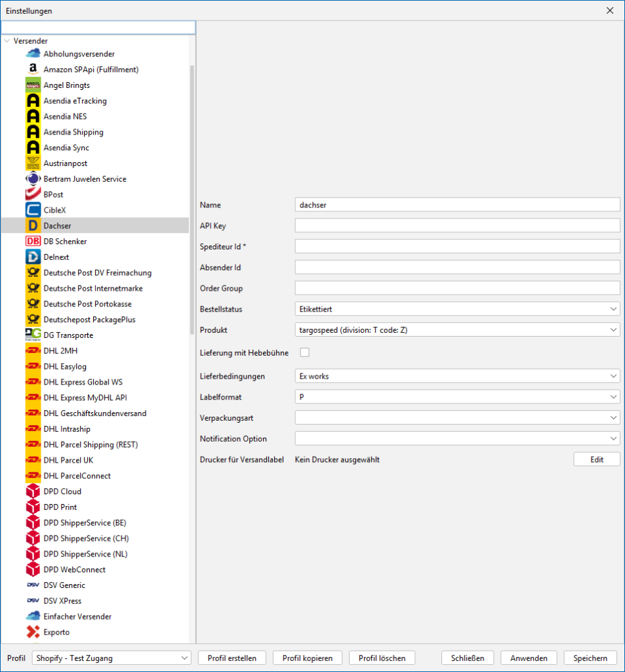Click the DB Schenker logo icon

point(33,241)
